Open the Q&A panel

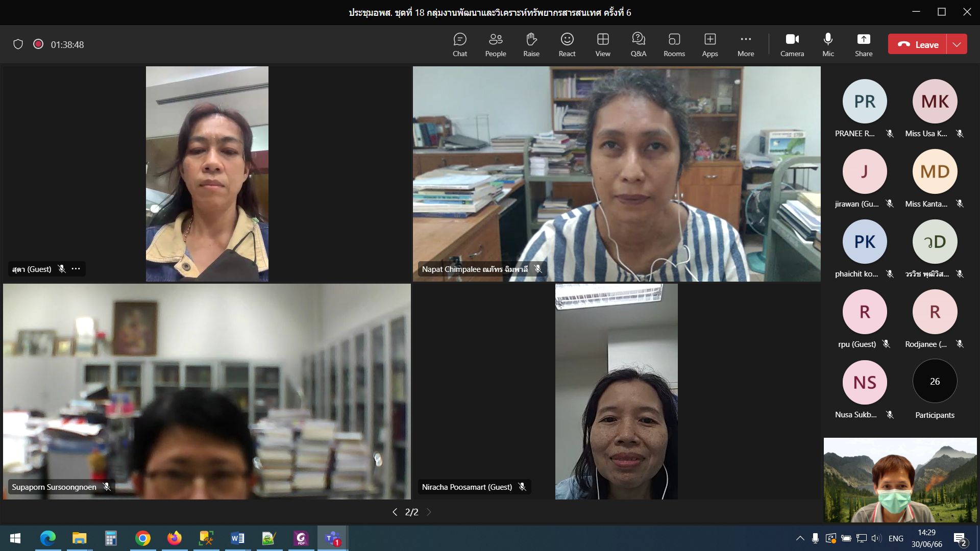pyautogui.click(x=638, y=44)
